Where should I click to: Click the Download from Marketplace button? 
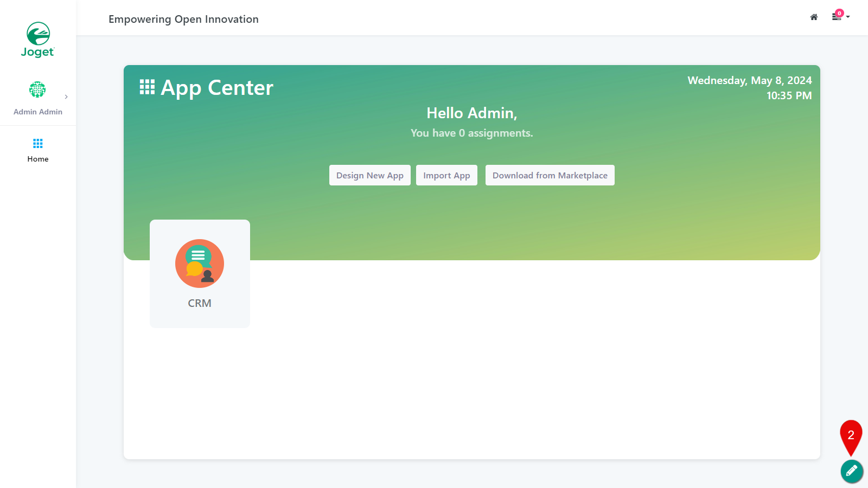tap(550, 175)
